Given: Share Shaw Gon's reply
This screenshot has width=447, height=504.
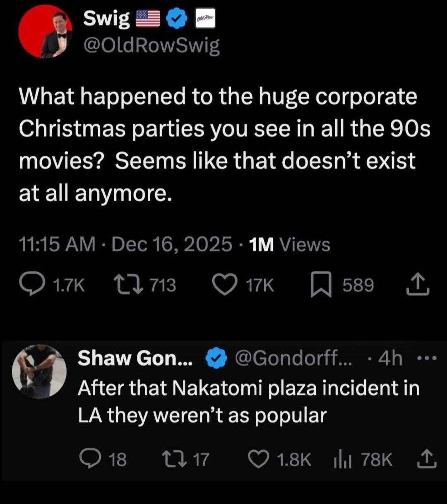Looking at the screenshot, I should (x=427, y=460).
